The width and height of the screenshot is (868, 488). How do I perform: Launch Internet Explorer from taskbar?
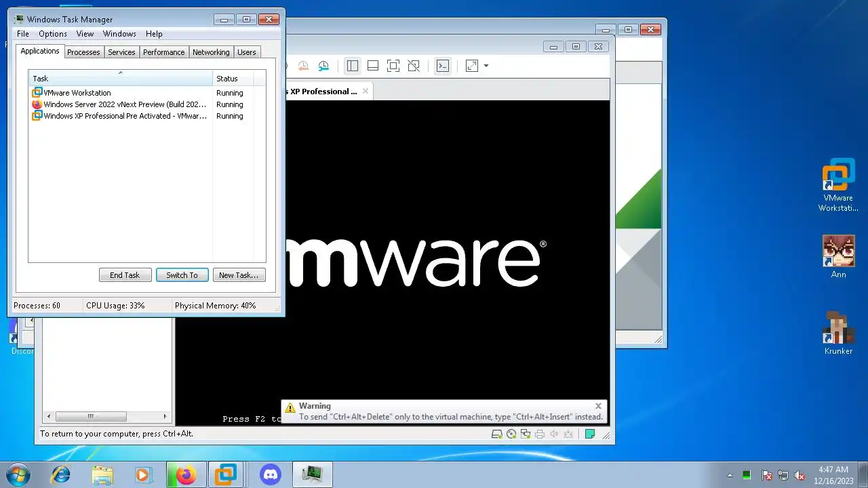(x=61, y=474)
